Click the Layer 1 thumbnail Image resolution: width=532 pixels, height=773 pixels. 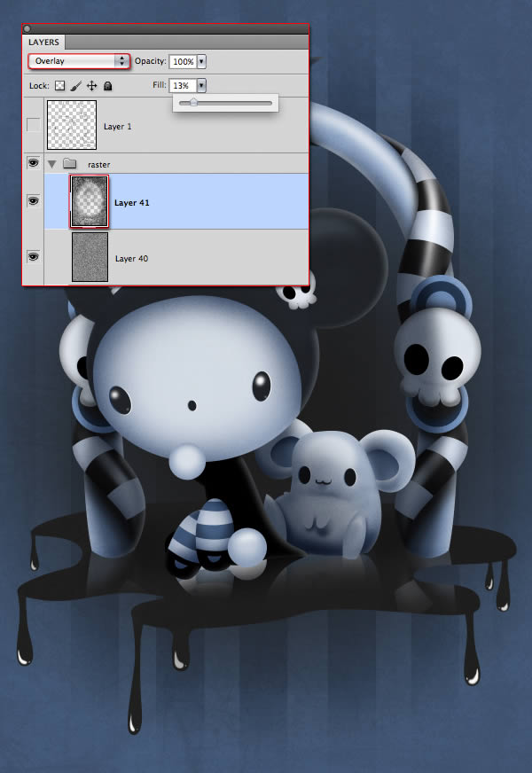(x=72, y=125)
